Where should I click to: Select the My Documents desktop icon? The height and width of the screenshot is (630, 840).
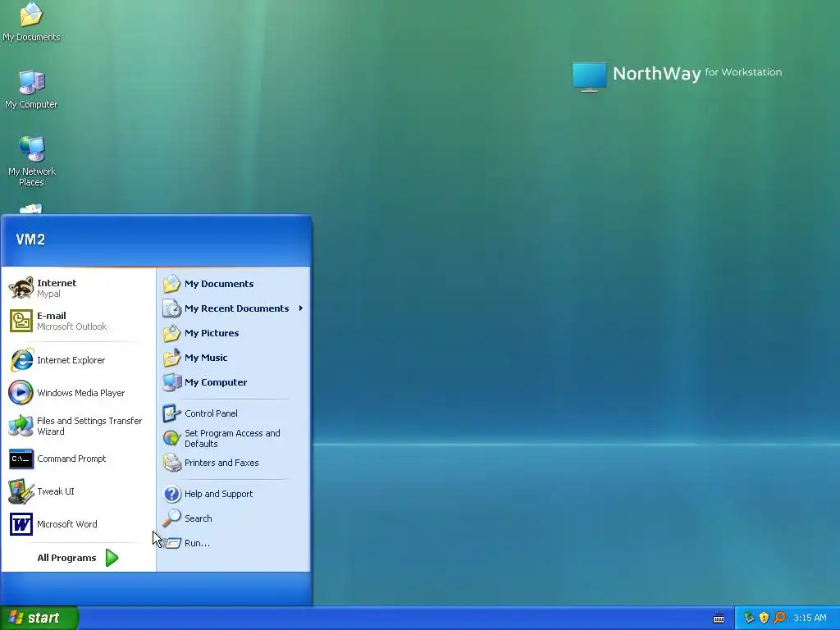[x=31, y=22]
